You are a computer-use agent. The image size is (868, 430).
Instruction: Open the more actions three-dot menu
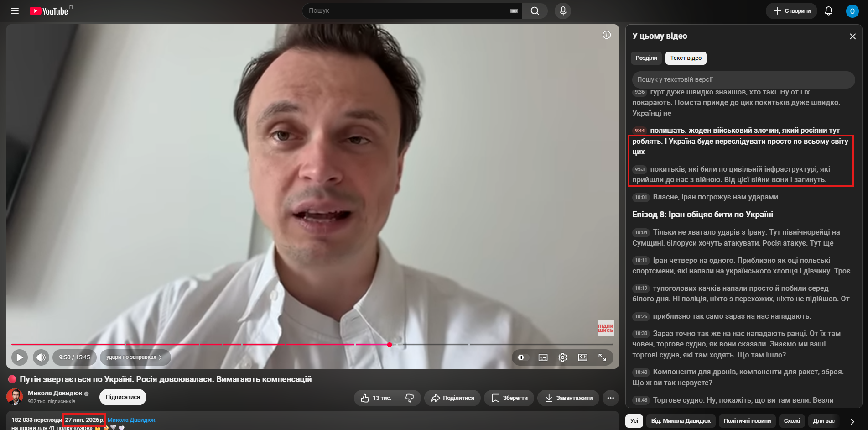[x=611, y=398]
